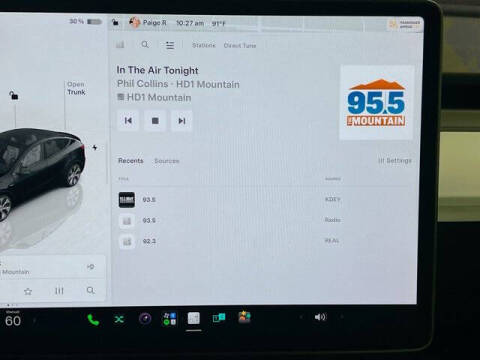This screenshot has height=360, width=480.
Task: Tap the 95.5 The Mountain logo
Action: coord(377,102)
